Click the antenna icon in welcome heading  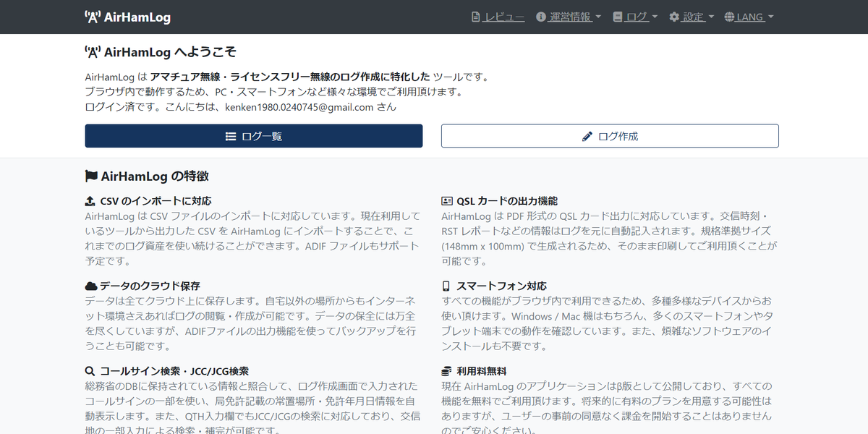(93, 52)
